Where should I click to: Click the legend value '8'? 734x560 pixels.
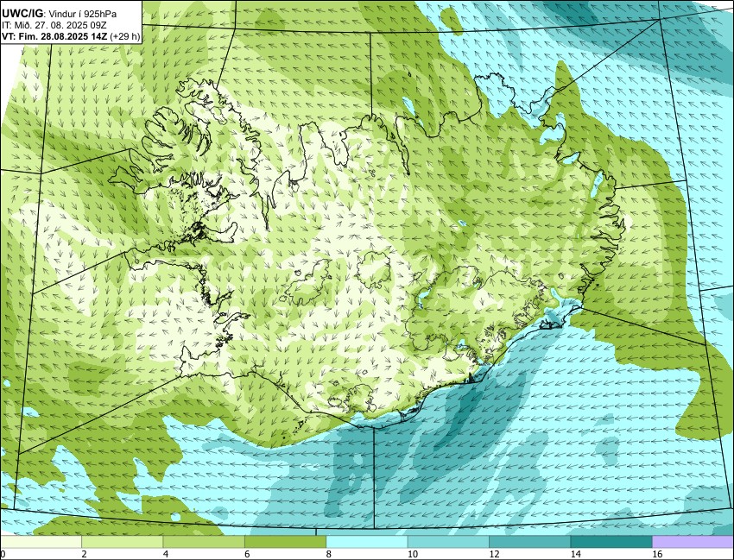pyautogui.click(x=329, y=554)
